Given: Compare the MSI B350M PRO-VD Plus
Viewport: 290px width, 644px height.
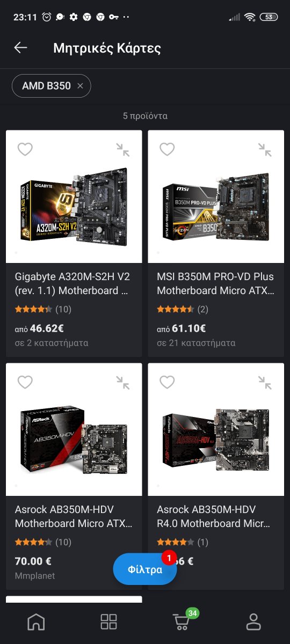Looking at the screenshot, I should [265, 150].
